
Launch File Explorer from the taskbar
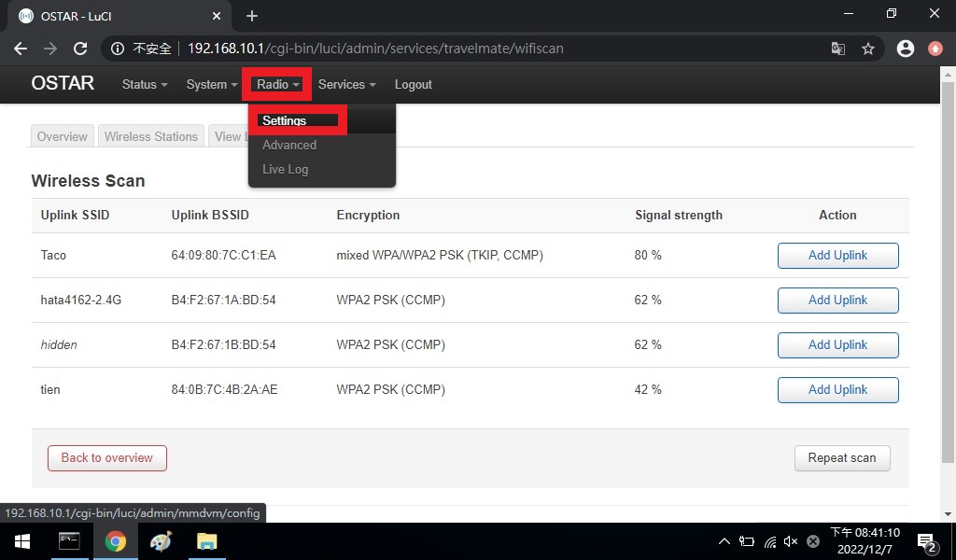[207, 541]
